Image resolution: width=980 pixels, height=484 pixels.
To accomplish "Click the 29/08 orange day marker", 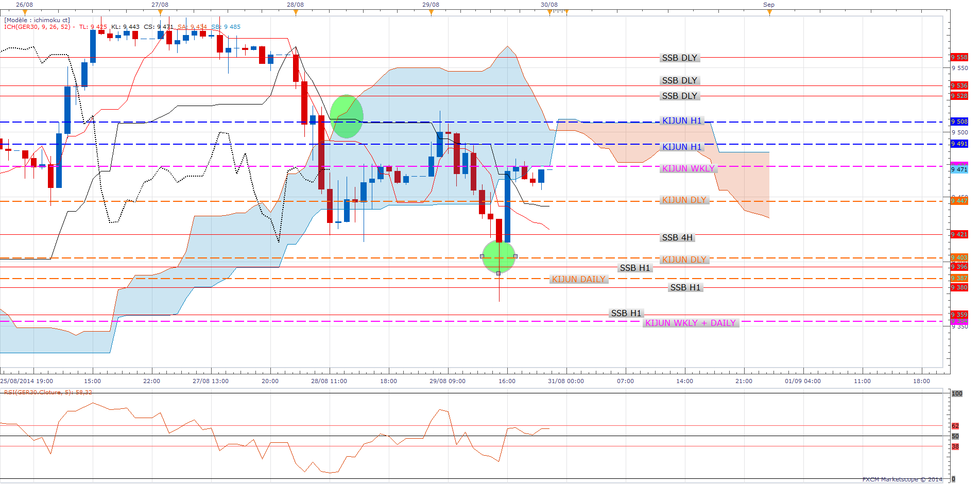I will point(431,12).
